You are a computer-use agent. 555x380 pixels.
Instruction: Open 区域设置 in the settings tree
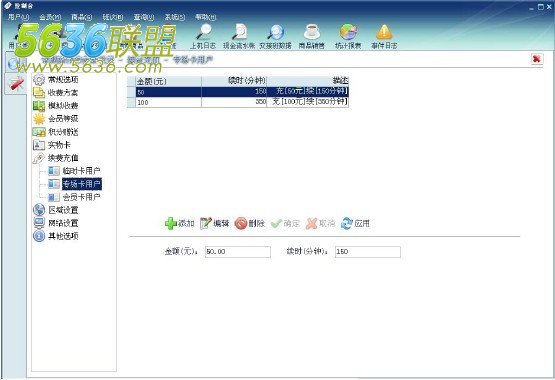point(56,210)
